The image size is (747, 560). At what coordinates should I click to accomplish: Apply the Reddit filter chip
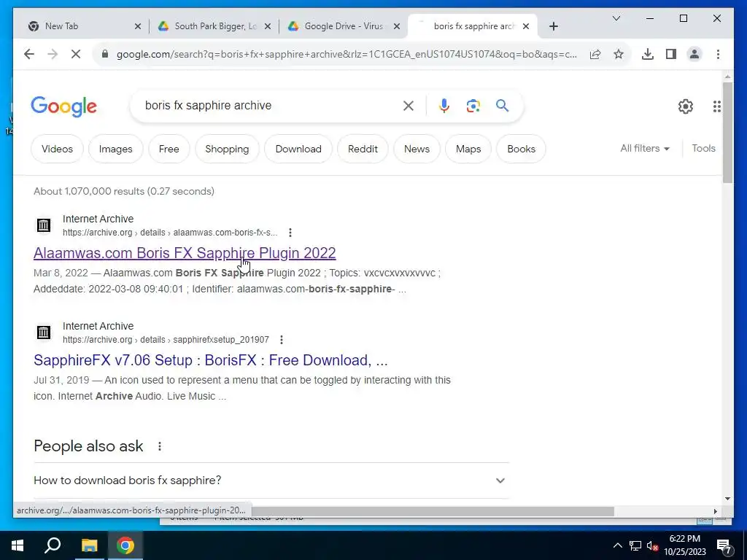(363, 149)
